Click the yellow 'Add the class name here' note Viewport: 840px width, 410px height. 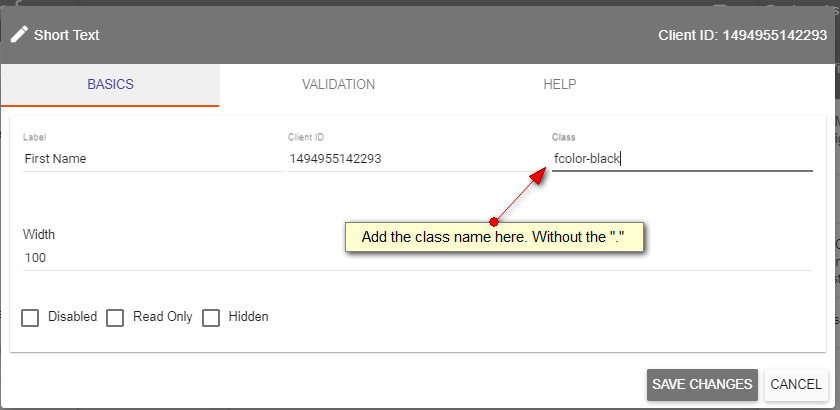(x=493, y=238)
